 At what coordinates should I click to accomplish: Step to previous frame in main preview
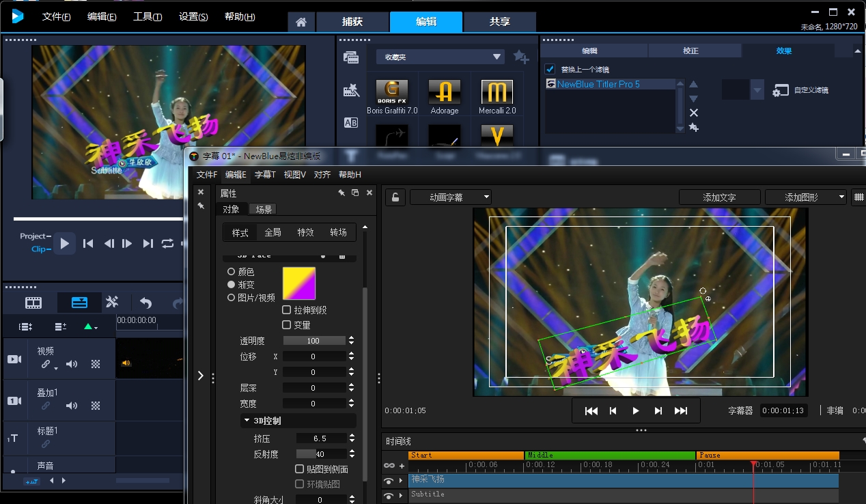click(x=109, y=243)
